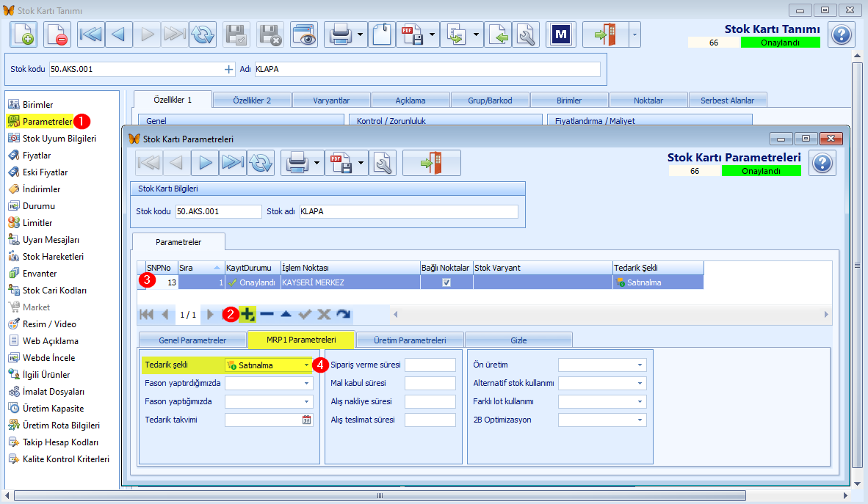The width and height of the screenshot is (868, 504).
Task: Open the Varyantlar tab
Action: [x=331, y=101]
